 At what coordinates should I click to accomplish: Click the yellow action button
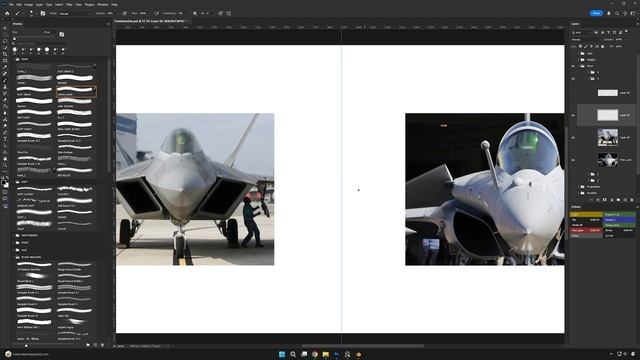click(586, 214)
